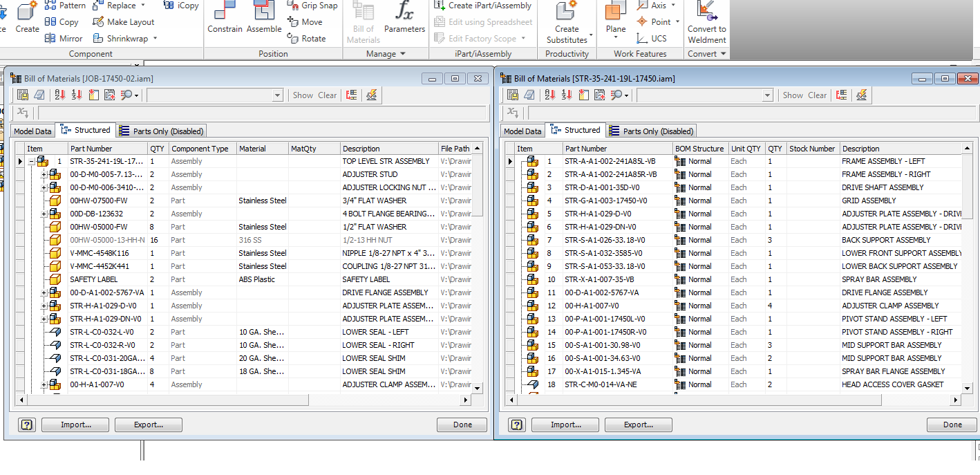Open find magnifier dropdown in JOB-17450-02 BOM toolbar
The image size is (980, 475).
[136, 95]
